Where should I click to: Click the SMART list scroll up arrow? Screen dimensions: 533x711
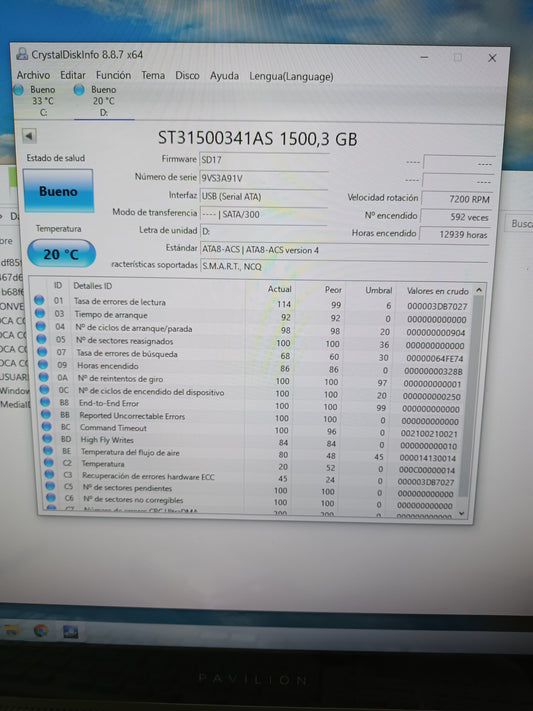tap(479, 290)
